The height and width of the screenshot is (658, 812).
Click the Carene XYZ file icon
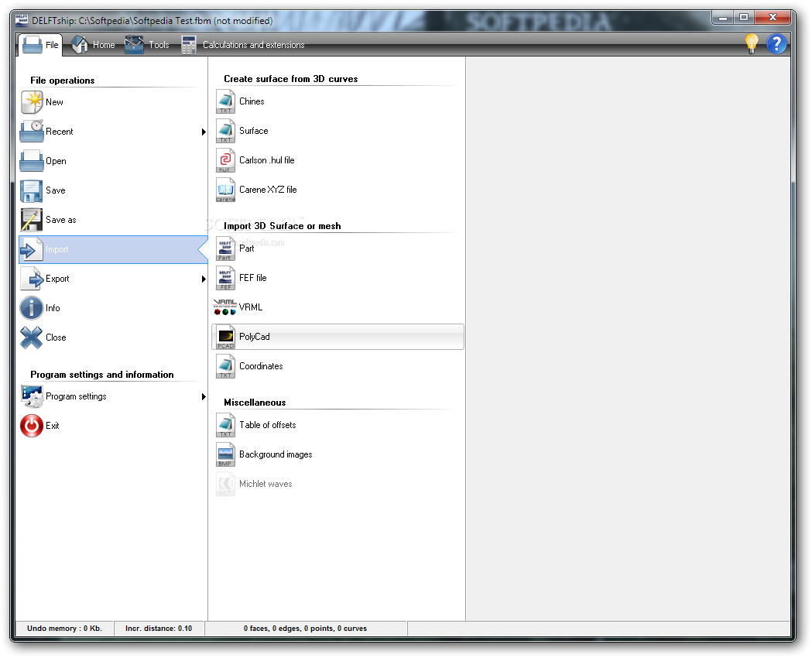(226, 190)
